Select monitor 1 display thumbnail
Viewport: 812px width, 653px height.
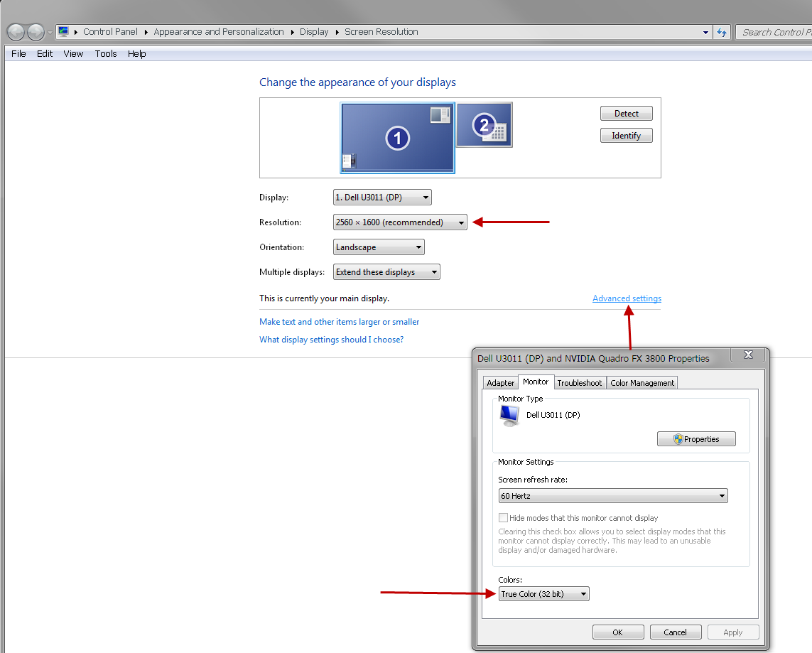[x=397, y=138]
